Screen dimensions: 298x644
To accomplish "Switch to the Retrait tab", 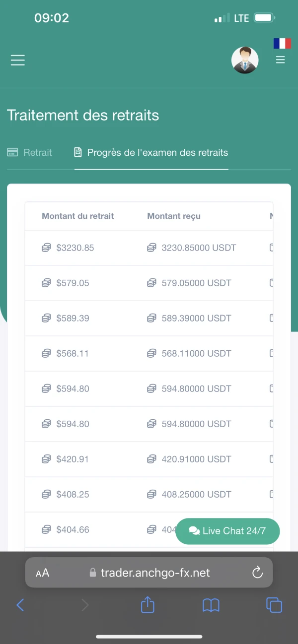I will (x=30, y=152).
